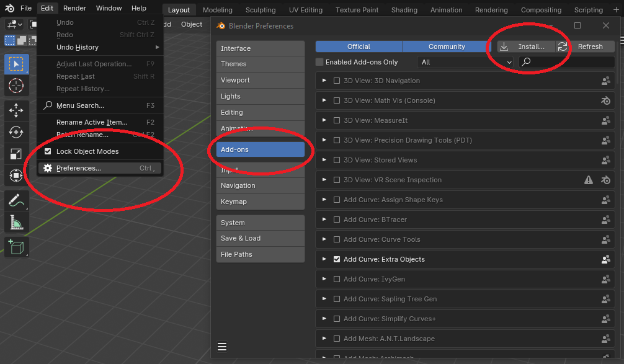This screenshot has height=364, width=624.
Task: Toggle Enabled Add-ons Only checkbox
Action: (319, 62)
